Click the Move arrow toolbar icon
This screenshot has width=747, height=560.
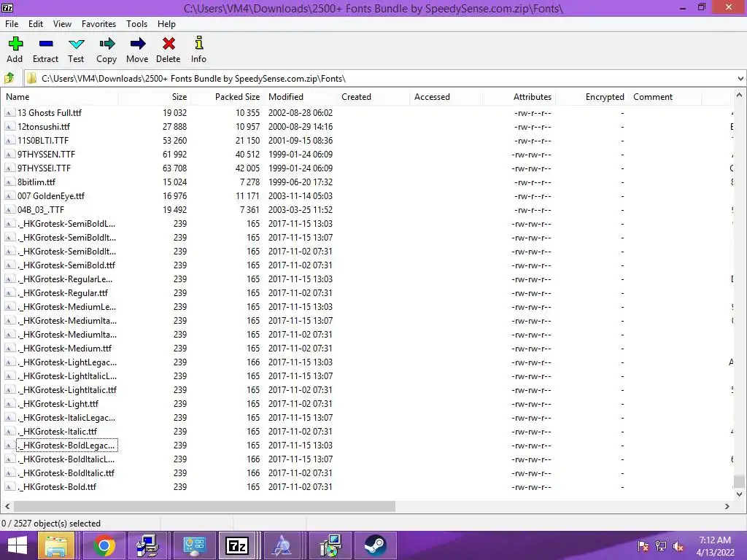pyautogui.click(x=138, y=44)
